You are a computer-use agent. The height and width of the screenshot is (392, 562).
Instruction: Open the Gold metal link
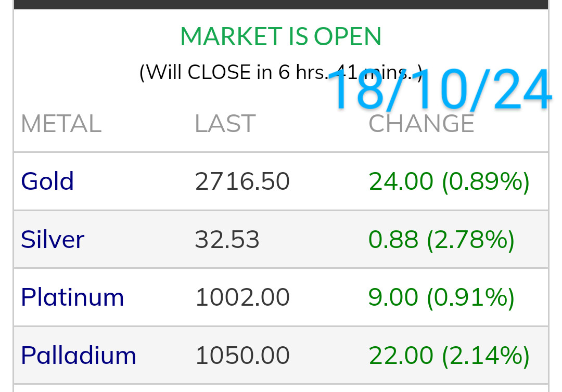pos(47,181)
